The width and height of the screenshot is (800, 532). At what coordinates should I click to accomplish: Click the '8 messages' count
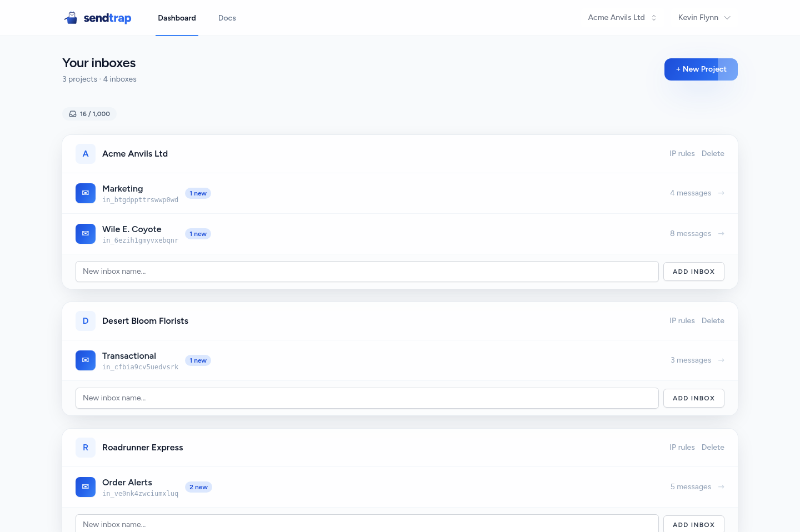click(x=691, y=234)
